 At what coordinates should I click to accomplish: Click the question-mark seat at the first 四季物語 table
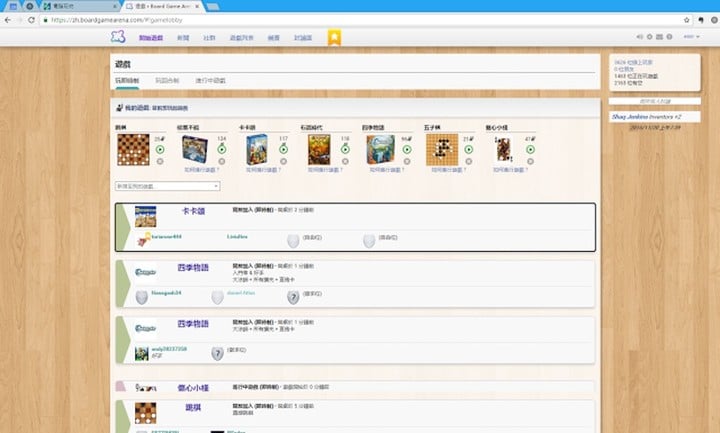point(293,297)
